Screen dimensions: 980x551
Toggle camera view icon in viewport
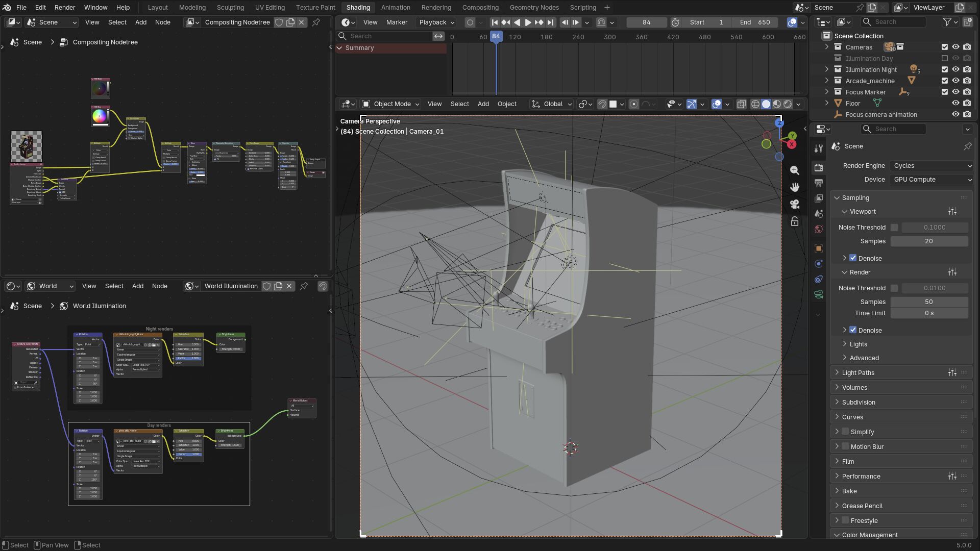click(x=795, y=204)
